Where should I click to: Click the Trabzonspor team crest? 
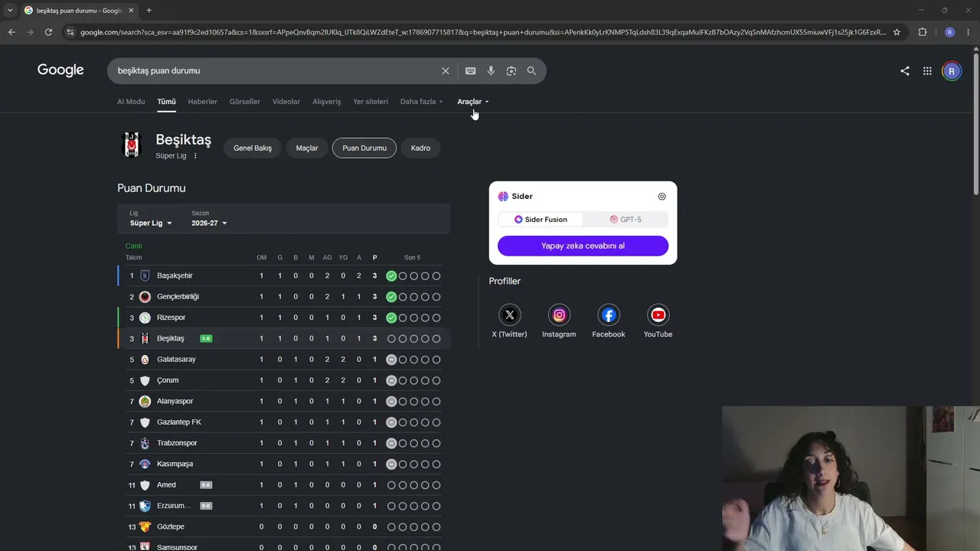145,443
